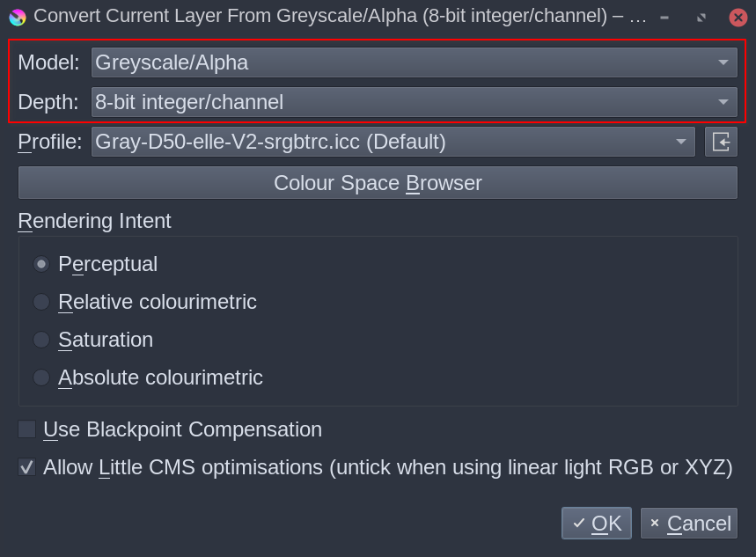Minimize the Convert Current Layer dialog
This screenshot has width=756, height=557.
(x=664, y=17)
